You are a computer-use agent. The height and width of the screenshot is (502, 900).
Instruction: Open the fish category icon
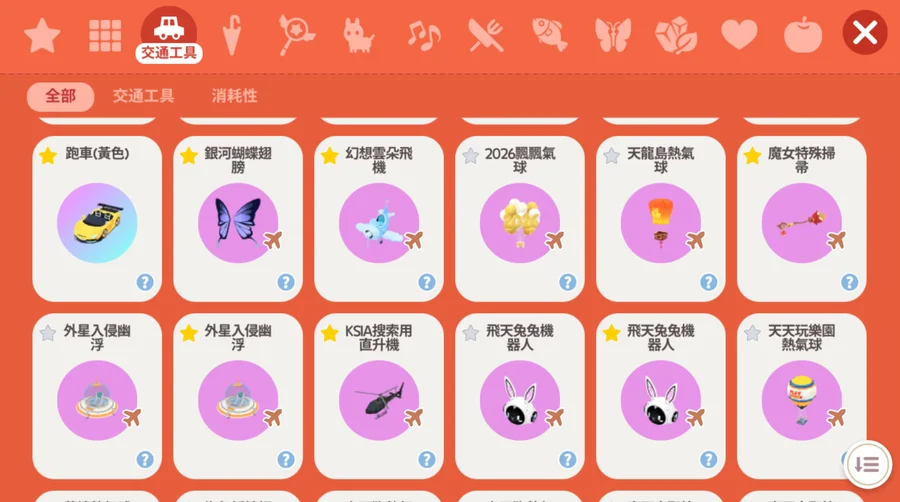(549, 34)
